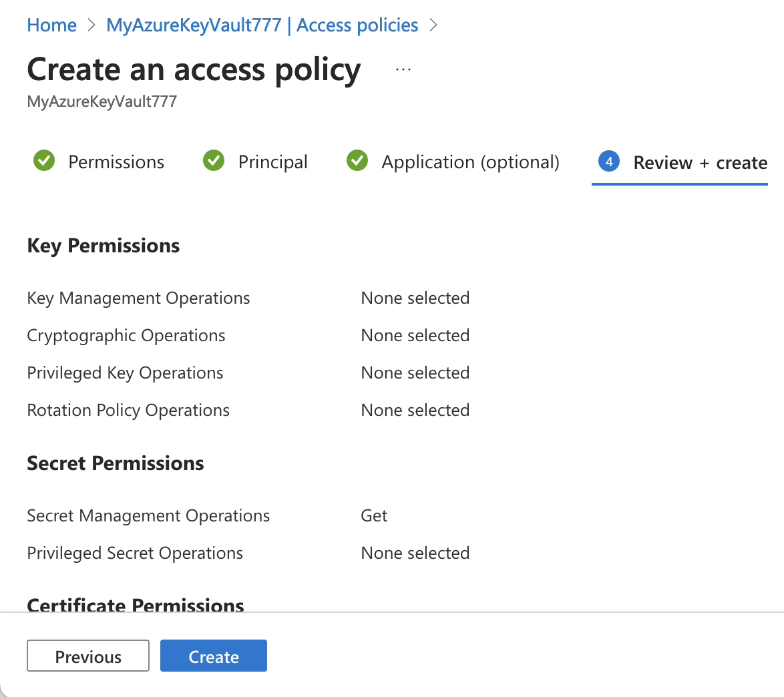Screen dimensions: 784x697
Task: Open the Application (optional) step tab
Action: [x=470, y=162]
